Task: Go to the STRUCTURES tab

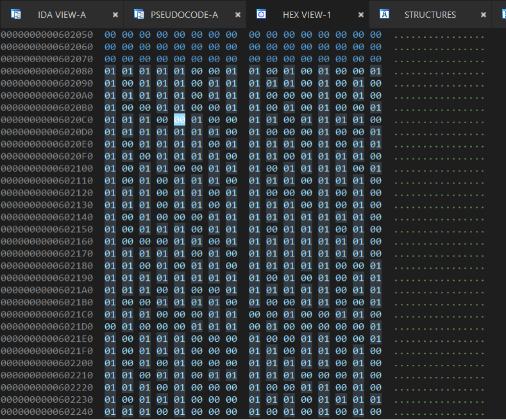Action: (x=430, y=15)
